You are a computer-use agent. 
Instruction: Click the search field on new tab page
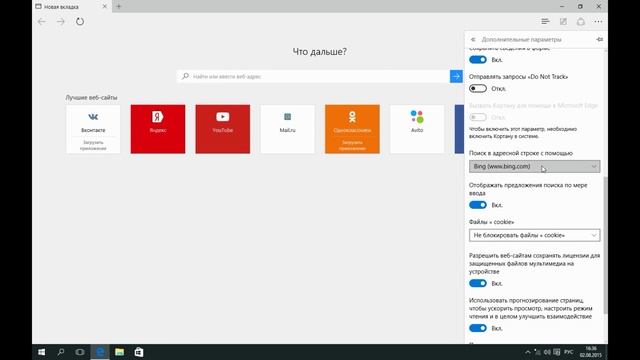pos(313,76)
